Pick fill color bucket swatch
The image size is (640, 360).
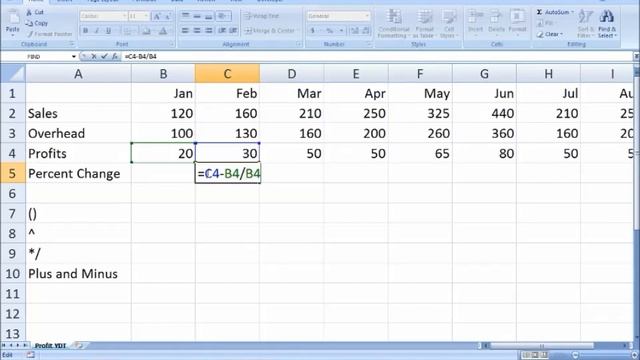(x=146, y=31)
